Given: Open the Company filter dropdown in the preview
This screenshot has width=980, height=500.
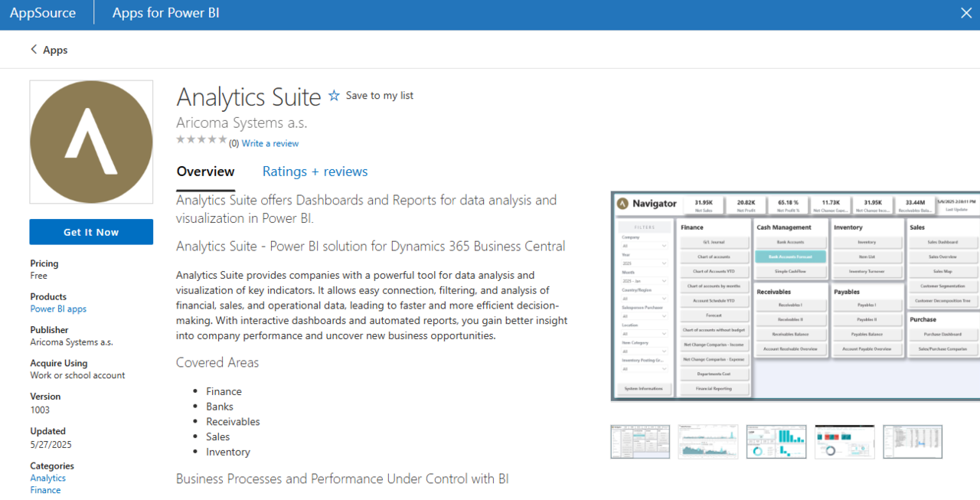Looking at the screenshot, I should click(x=643, y=245).
